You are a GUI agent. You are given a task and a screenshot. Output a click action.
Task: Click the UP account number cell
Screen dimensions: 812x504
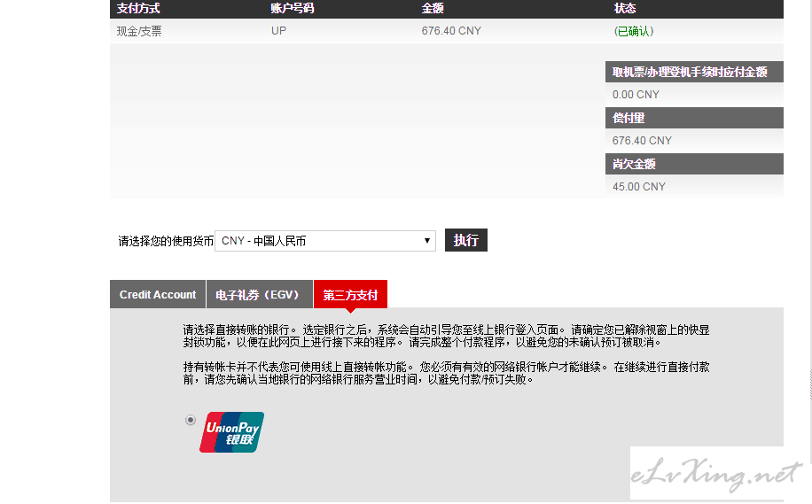point(278,31)
